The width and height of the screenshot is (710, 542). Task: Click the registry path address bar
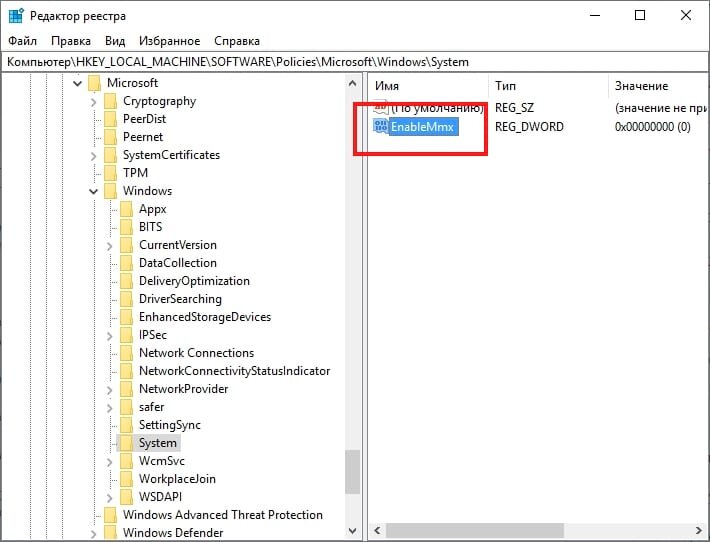coord(355,62)
